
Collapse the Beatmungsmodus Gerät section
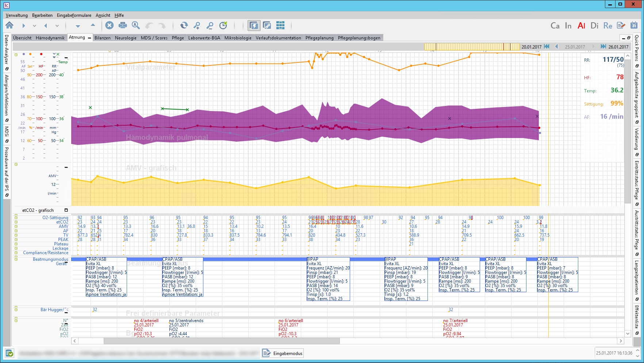tap(66, 261)
